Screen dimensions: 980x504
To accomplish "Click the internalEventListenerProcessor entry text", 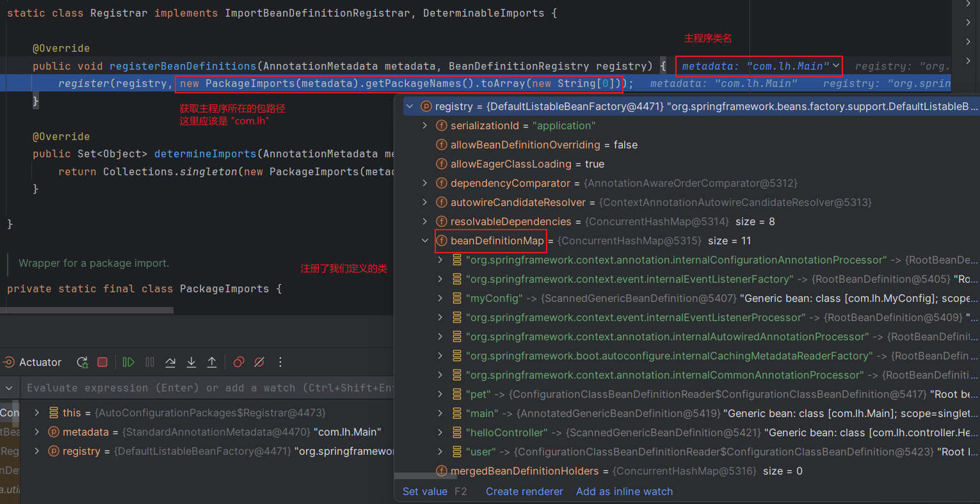I will (635, 317).
